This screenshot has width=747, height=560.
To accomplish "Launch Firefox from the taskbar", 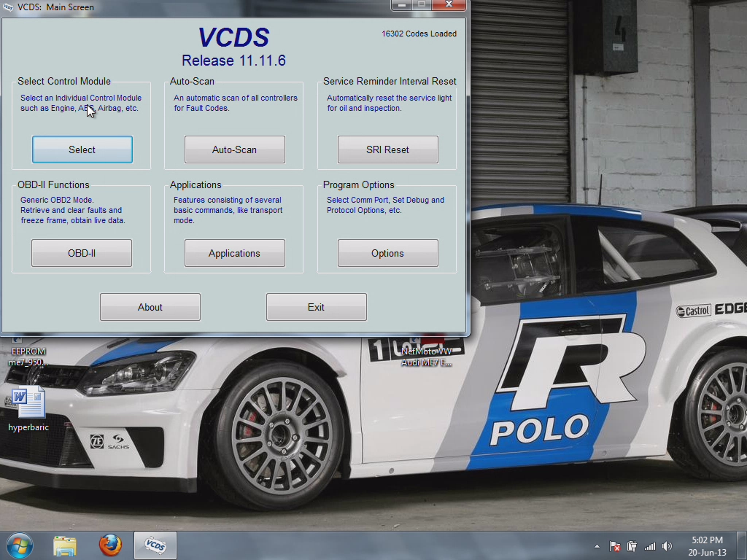I will [x=110, y=545].
